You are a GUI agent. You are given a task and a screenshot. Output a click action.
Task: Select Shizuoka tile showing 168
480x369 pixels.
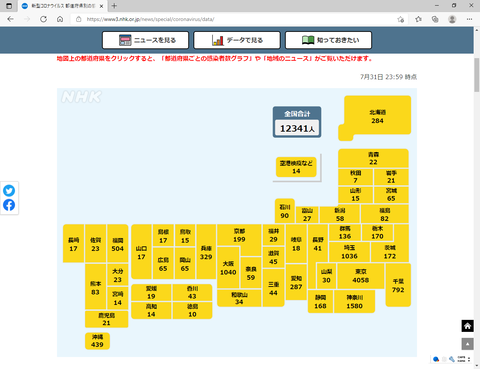coord(320,302)
